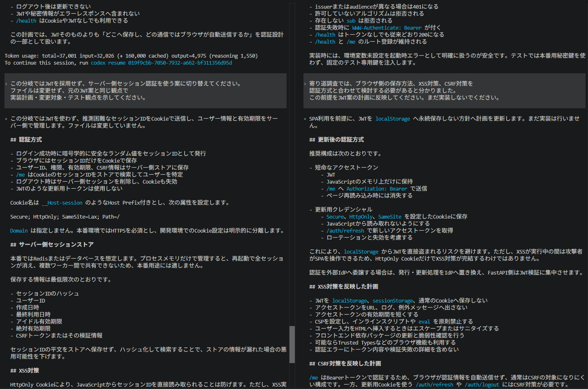The height and width of the screenshot is (389, 588).
Task: Select the session ID '019f9cbb-7050-7932-a662-bf311356d95d'
Action: 180,63
